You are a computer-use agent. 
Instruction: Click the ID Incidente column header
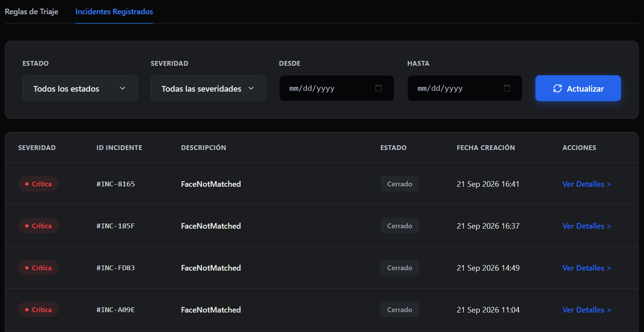click(x=119, y=148)
